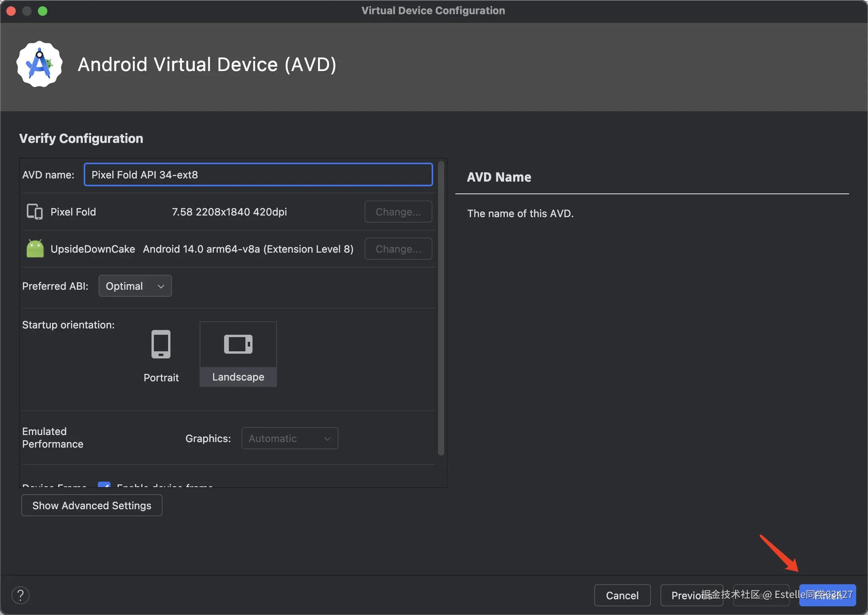This screenshot has height=615, width=868.
Task: Click Change button for Pixel Fold hardware
Action: [398, 212]
